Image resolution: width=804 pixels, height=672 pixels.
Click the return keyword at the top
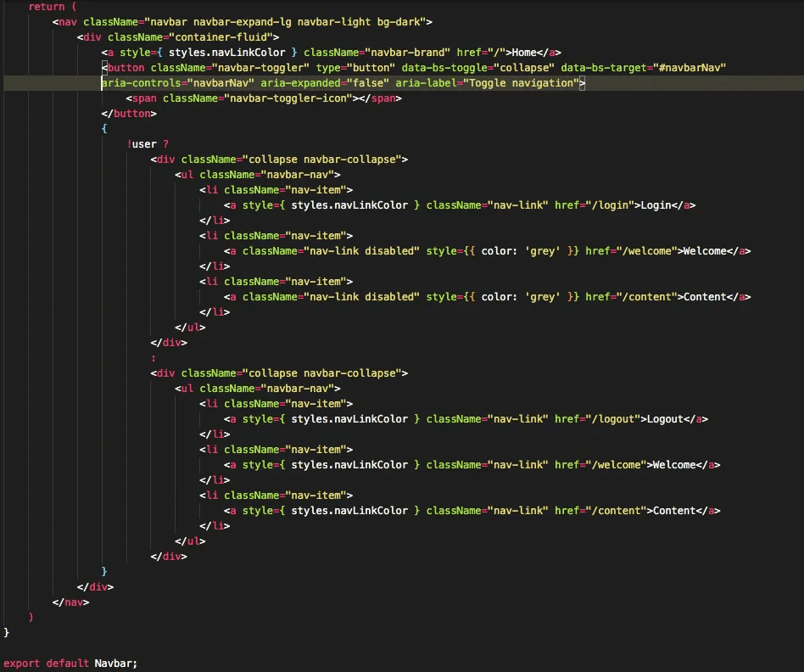pyautogui.click(x=46, y=6)
